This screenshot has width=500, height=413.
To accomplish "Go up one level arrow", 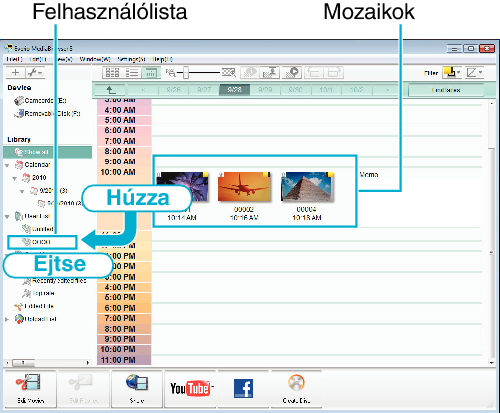I will coord(110,90).
